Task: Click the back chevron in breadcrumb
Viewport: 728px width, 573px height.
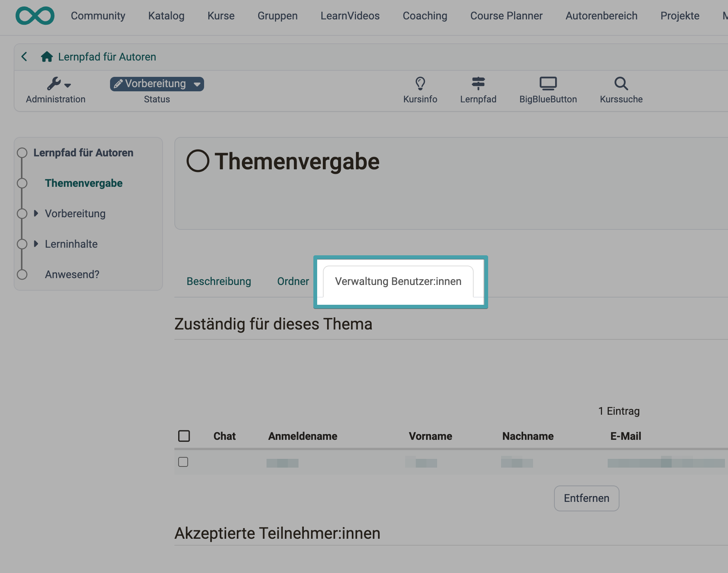Action: point(24,57)
